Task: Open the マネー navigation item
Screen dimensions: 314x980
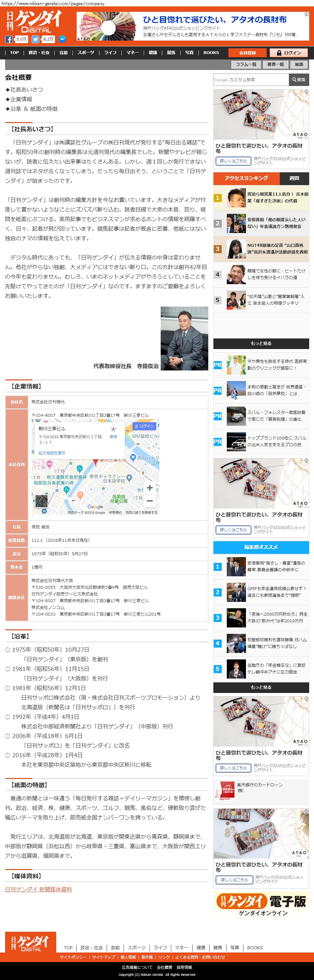Action: pyautogui.click(x=133, y=52)
